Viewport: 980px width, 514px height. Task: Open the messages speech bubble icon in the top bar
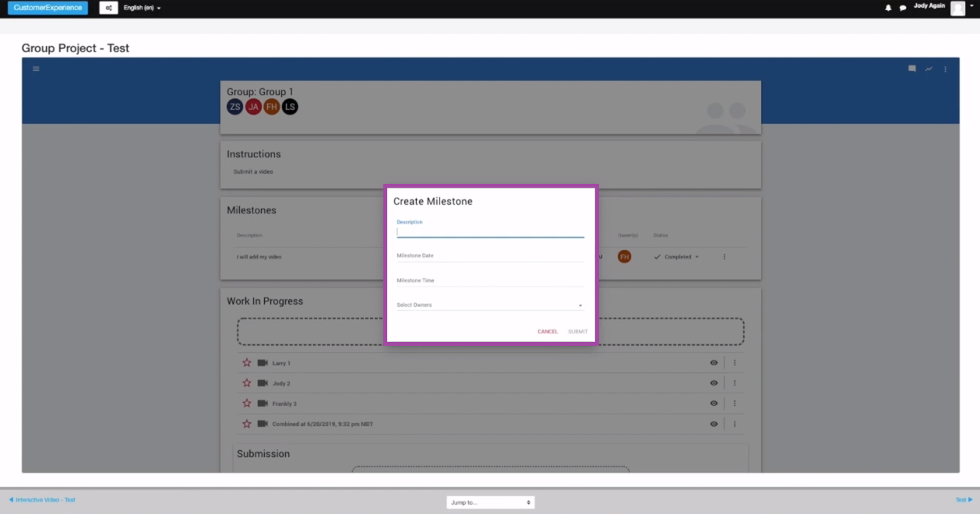903,8
